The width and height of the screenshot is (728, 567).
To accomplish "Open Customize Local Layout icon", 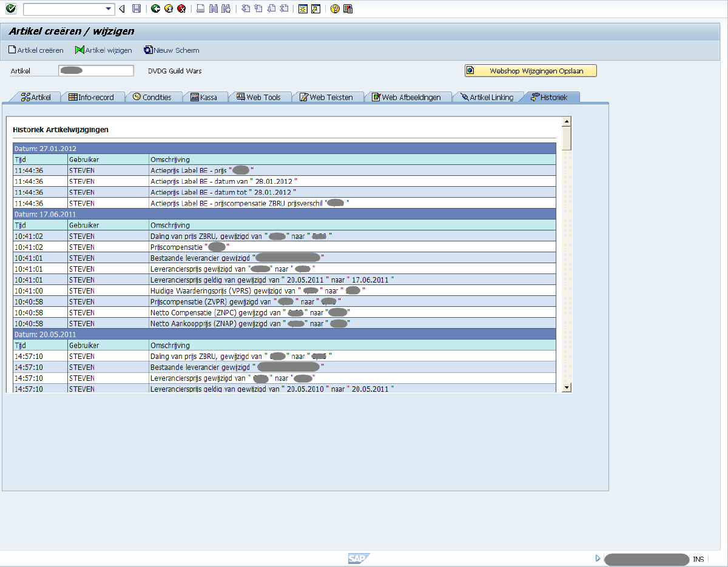I will (348, 8).
